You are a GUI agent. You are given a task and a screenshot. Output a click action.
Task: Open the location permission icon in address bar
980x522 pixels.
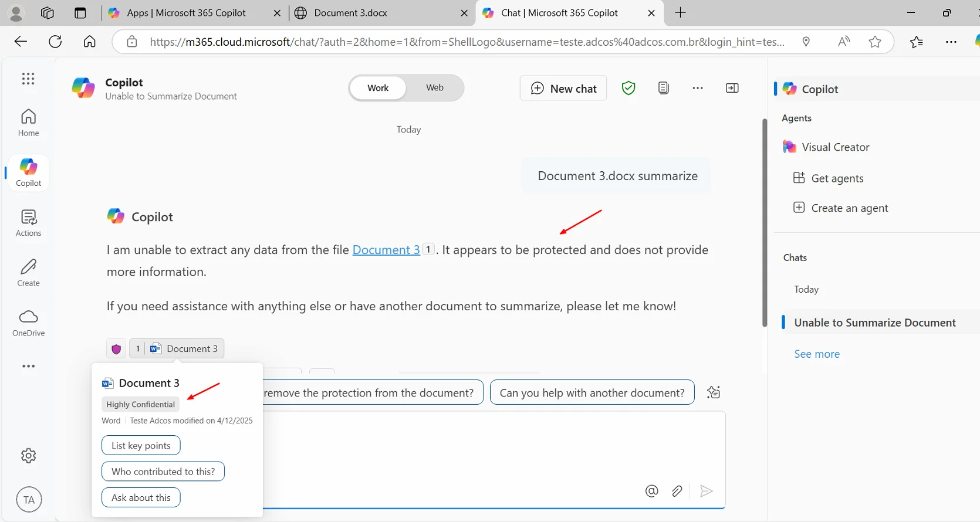[x=806, y=42]
